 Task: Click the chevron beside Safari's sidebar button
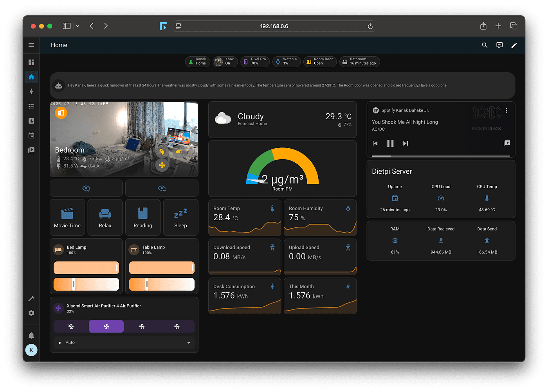point(78,26)
